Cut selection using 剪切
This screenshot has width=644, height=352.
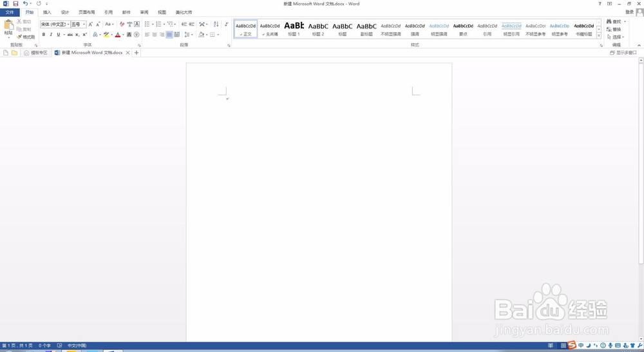24,21
